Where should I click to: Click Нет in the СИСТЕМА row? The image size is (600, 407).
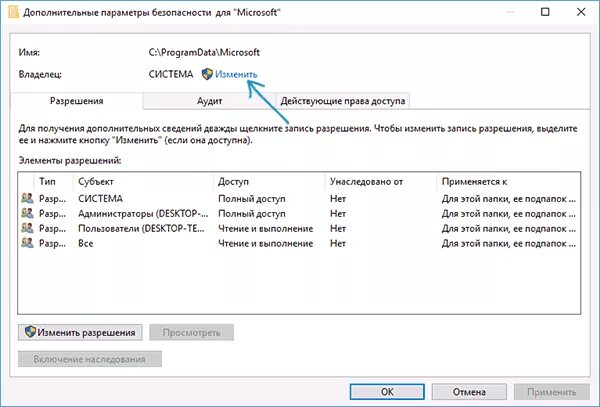coord(338,199)
